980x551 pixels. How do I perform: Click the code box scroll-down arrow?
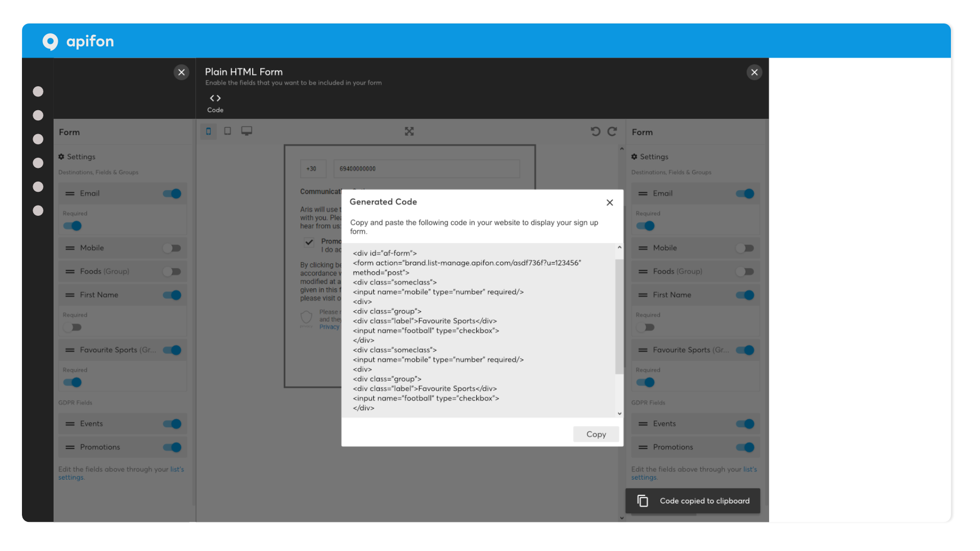point(619,414)
